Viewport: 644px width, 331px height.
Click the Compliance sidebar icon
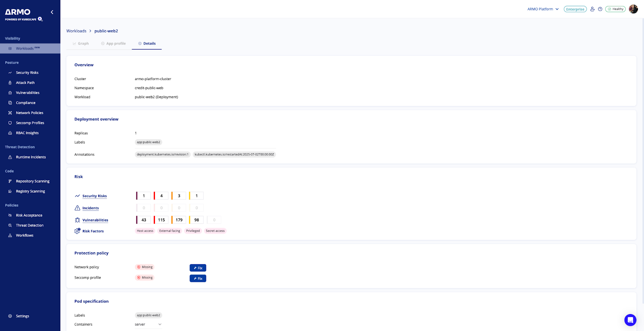click(10, 103)
